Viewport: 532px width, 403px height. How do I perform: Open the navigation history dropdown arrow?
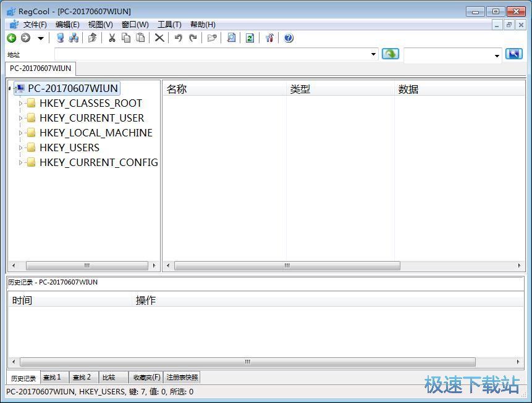[41, 38]
